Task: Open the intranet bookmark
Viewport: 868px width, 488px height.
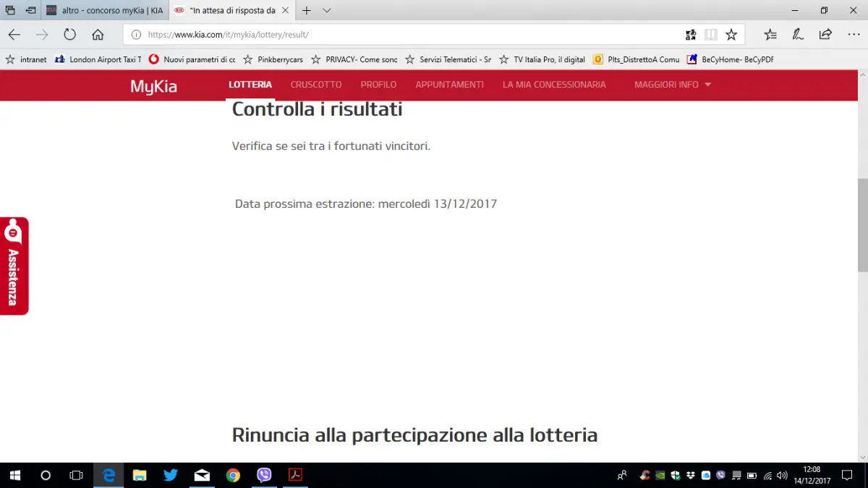Action: coord(27,59)
